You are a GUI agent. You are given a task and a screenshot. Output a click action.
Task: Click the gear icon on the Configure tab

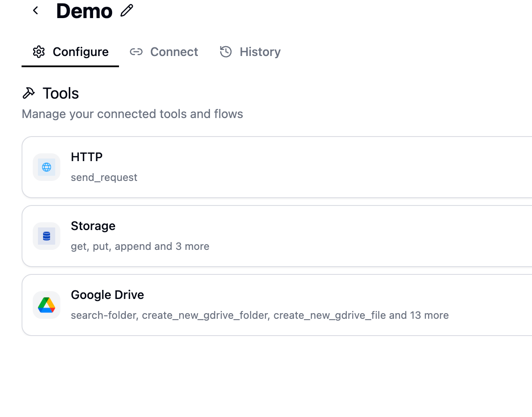click(x=39, y=52)
